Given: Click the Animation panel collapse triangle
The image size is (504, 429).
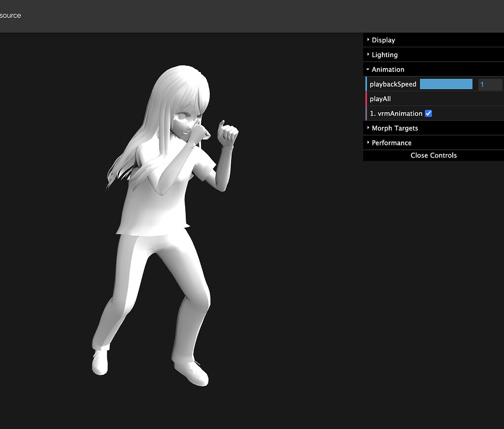Looking at the screenshot, I should 367,69.
